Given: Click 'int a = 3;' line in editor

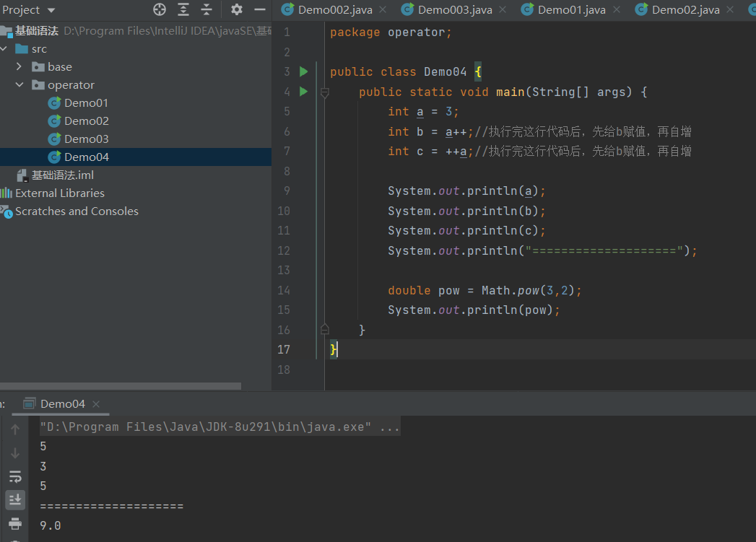Looking at the screenshot, I should tap(423, 112).
